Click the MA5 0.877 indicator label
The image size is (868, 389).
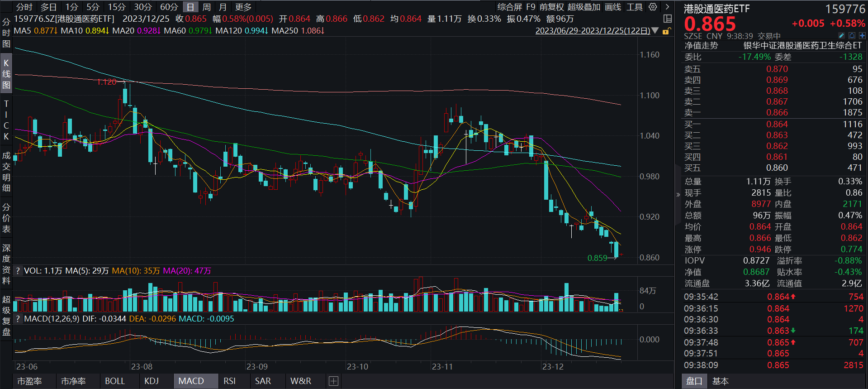coord(35,31)
